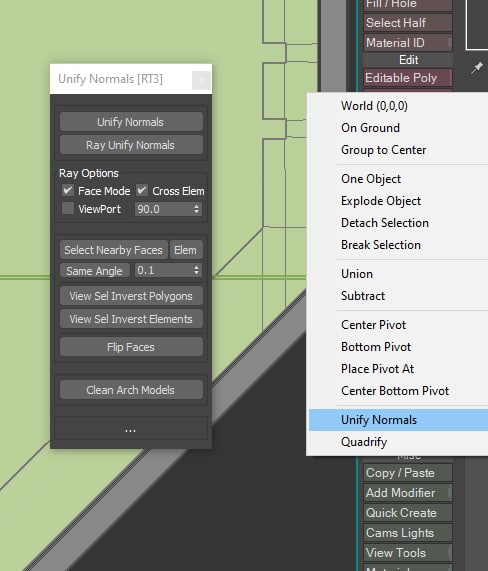Screen dimensions: 488x571
Task: Click the 0.1 field spinner arrows
Action: (x=197, y=270)
